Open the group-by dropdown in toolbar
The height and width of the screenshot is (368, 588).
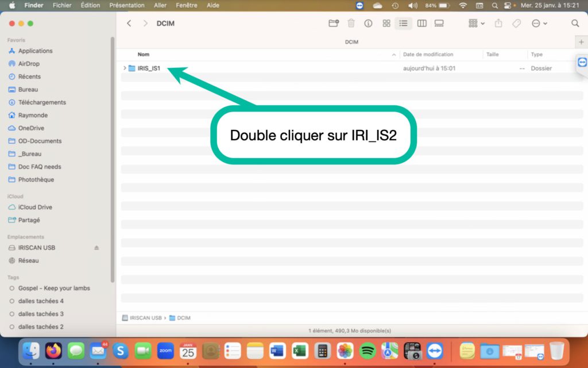point(476,24)
